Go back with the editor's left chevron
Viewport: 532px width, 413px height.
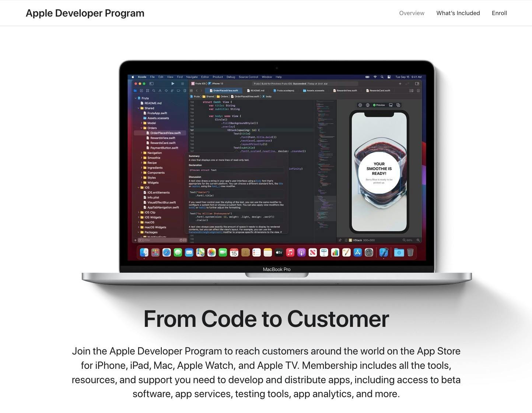pos(197,91)
